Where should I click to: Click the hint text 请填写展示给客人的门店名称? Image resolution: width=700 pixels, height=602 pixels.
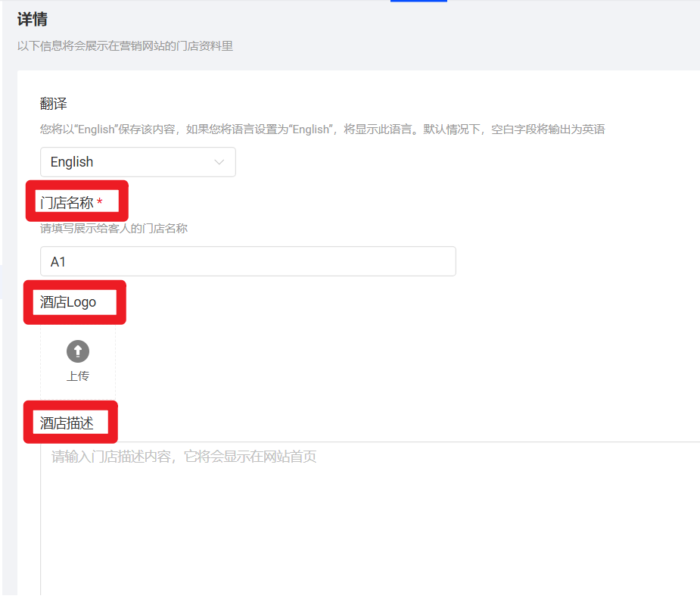pyautogui.click(x=114, y=228)
